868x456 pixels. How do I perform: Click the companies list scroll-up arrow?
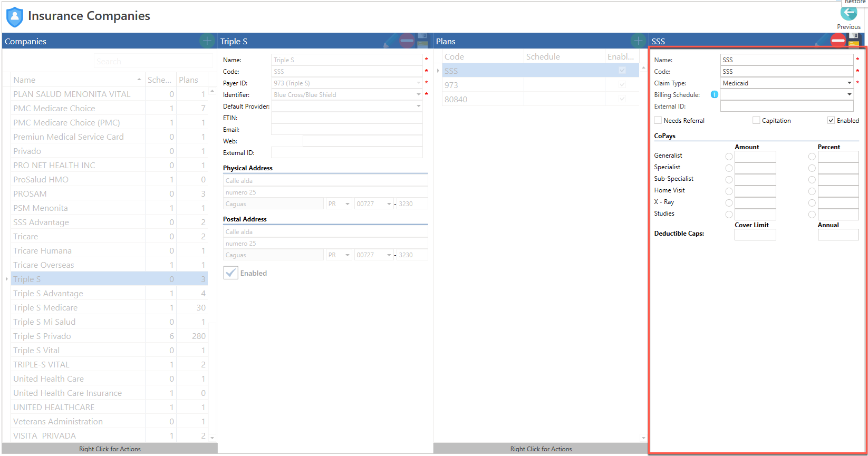[x=212, y=91]
